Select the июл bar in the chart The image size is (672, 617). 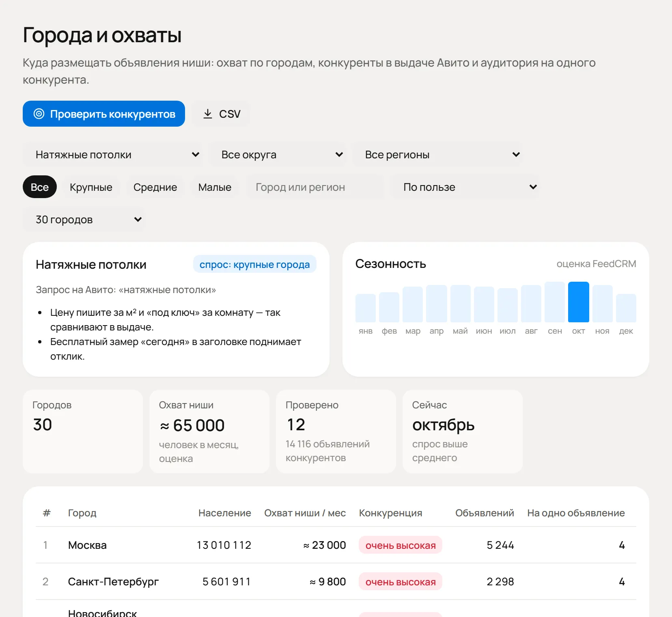[x=508, y=305]
